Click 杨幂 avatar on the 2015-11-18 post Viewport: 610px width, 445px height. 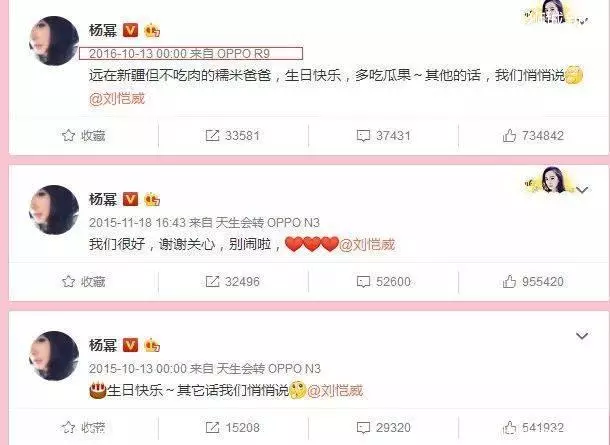[x=54, y=210]
